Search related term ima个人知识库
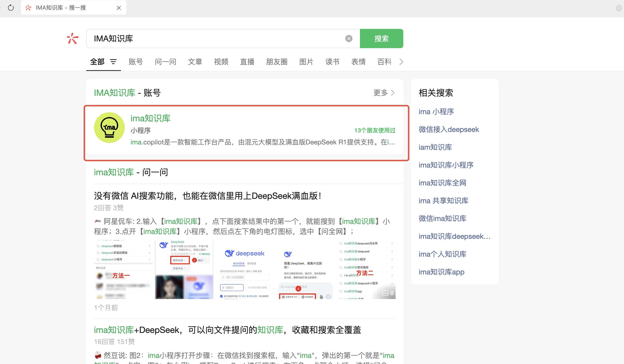Screen dimensions: 624x364 tap(442, 254)
